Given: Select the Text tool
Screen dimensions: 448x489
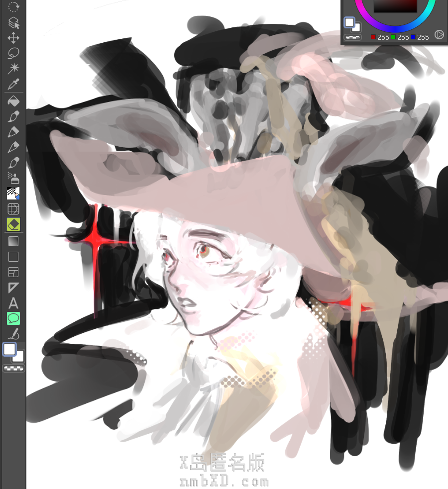Looking at the screenshot, I should pos(13,302).
